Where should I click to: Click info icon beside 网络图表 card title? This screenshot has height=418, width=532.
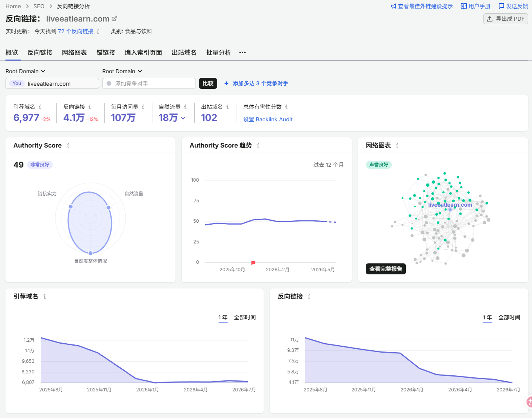[x=397, y=145]
